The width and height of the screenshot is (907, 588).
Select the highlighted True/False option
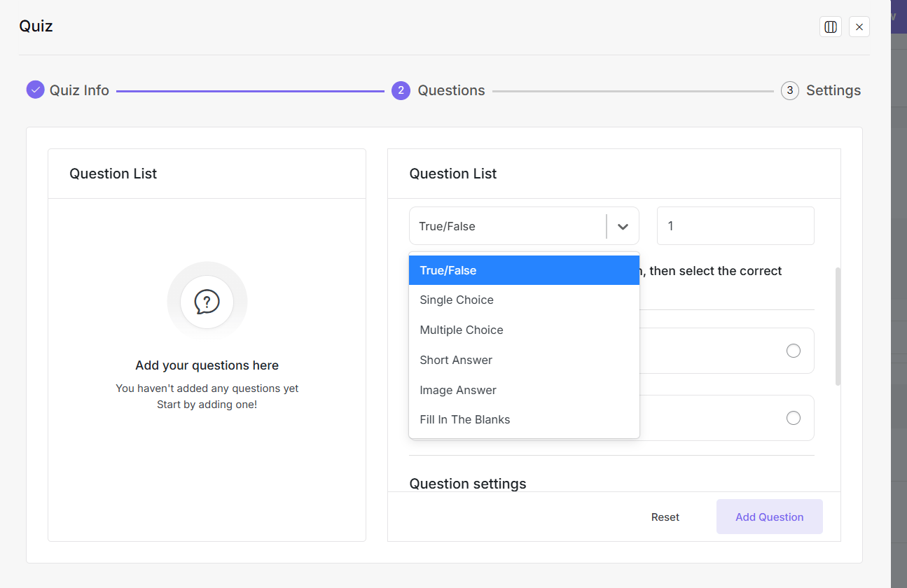[x=524, y=269]
